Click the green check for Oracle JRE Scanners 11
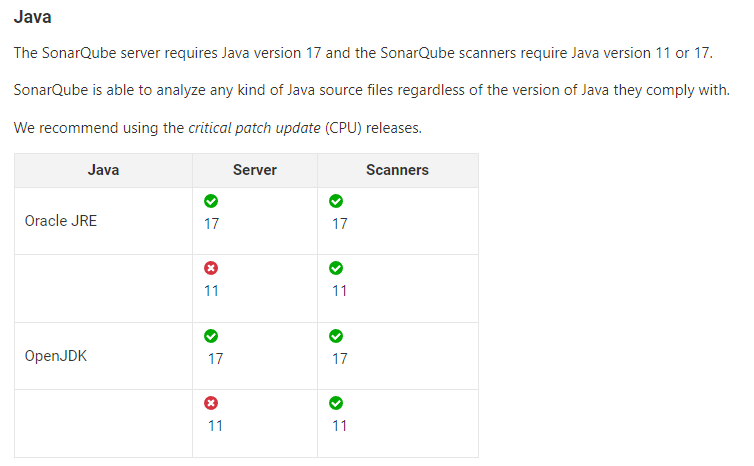Screen dimensions: 754x466 click(336, 268)
